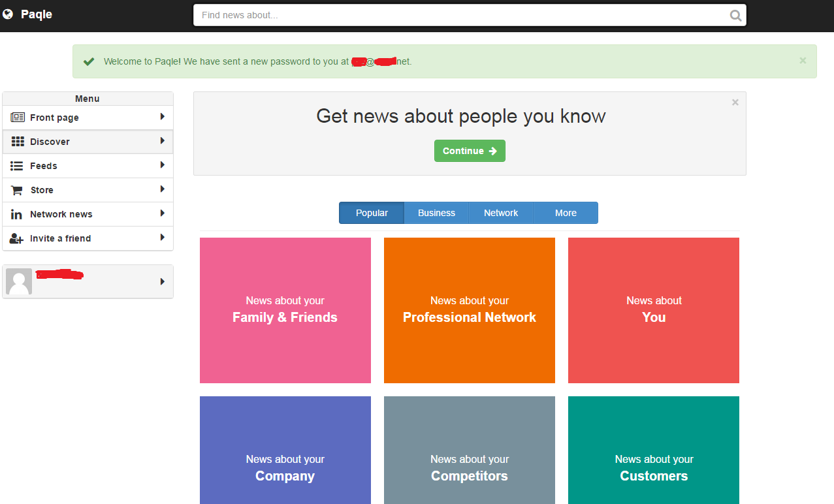Click the Paqle globe logo icon
The width and height of the screenshot is (834, 504).
tap(8, 14)
